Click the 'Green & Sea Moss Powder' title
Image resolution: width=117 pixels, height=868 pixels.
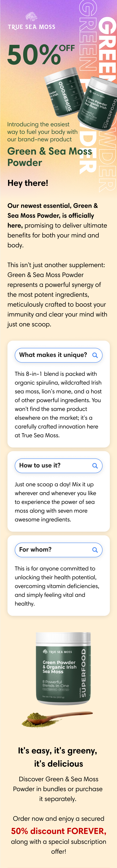coord(50,157)
